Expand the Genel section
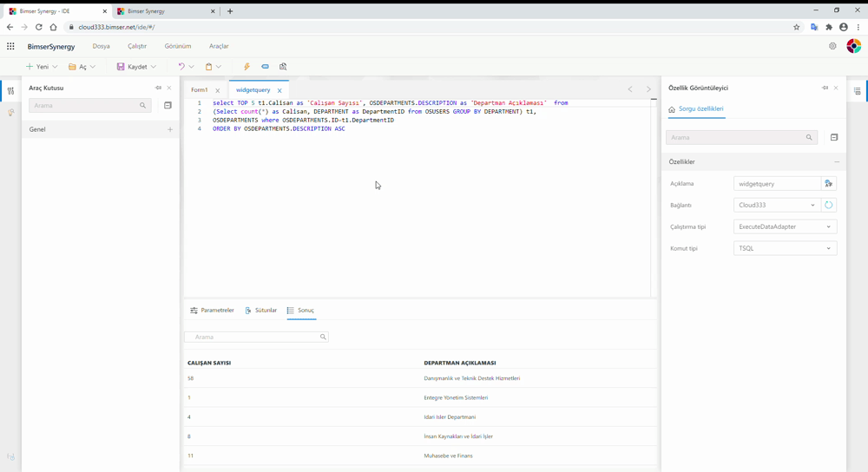Viewport: 868px width, 472px height. 170,129
